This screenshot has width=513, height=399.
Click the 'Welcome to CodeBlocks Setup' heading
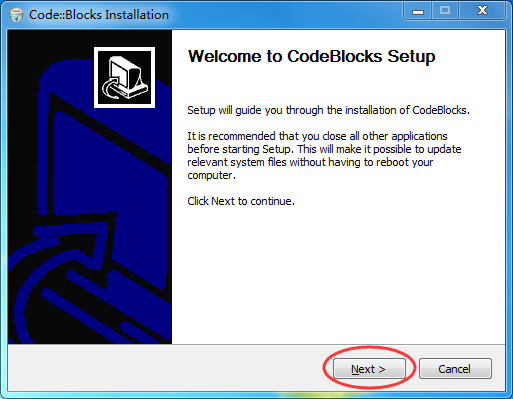tap(312, 56)
